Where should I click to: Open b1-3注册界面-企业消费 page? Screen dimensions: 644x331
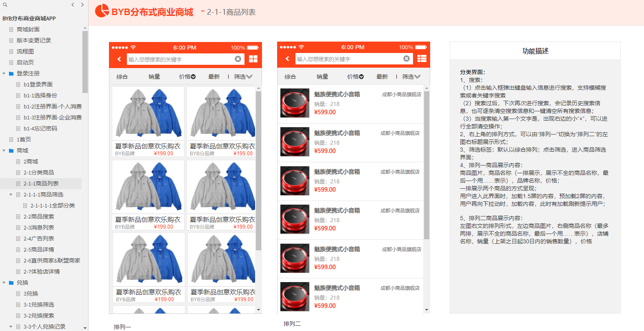tap(53, 117)
